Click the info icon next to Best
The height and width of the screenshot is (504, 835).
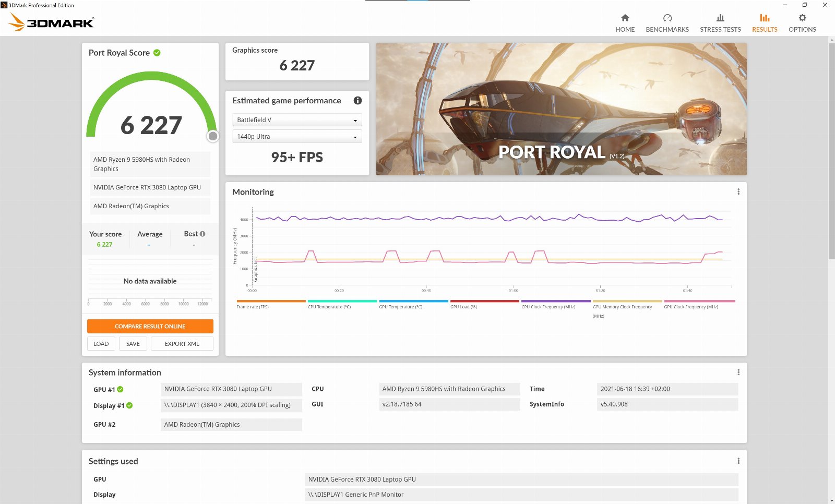click(202, 234)
